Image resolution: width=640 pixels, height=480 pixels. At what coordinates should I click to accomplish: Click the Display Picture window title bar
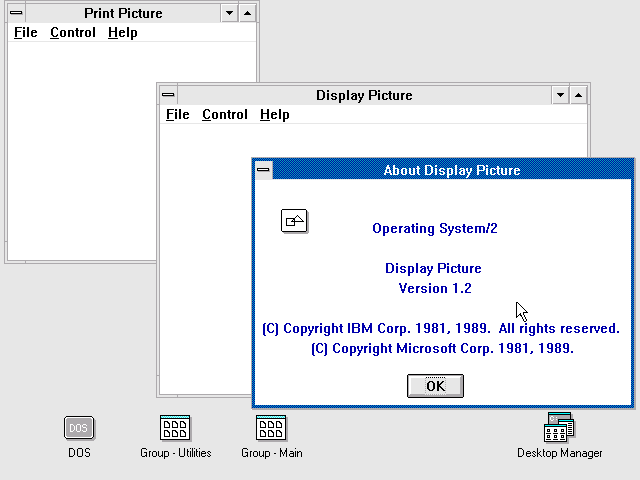click(x=364, y=95)
